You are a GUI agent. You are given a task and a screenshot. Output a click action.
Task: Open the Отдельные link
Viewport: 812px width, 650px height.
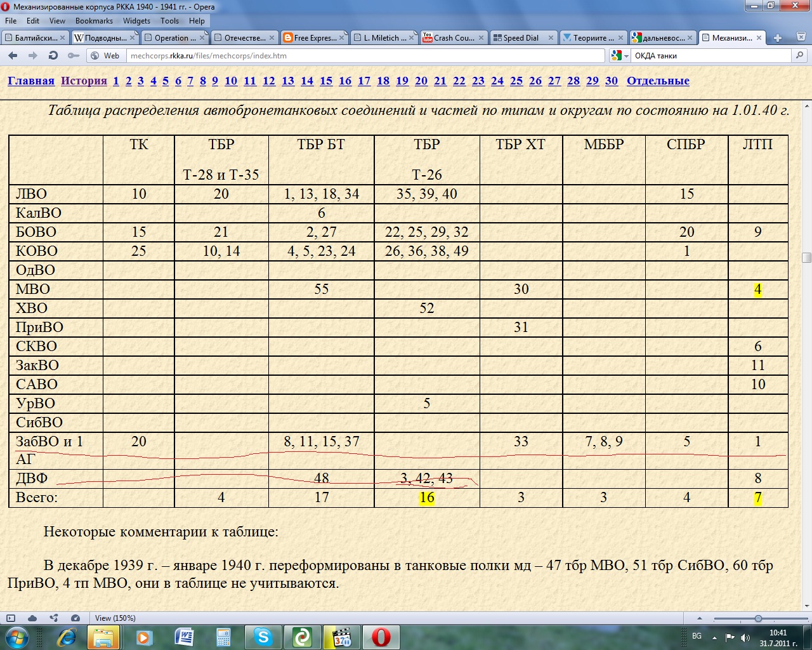[658, 81]
